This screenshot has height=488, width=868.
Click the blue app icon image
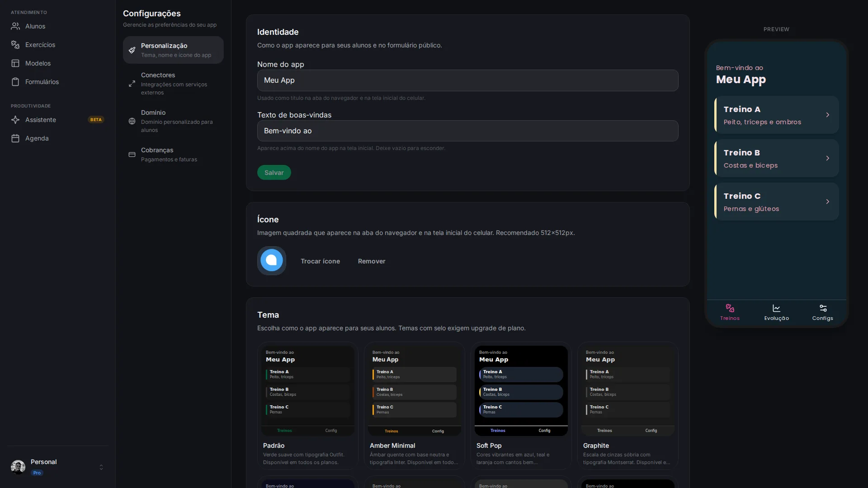pos(272,261)
